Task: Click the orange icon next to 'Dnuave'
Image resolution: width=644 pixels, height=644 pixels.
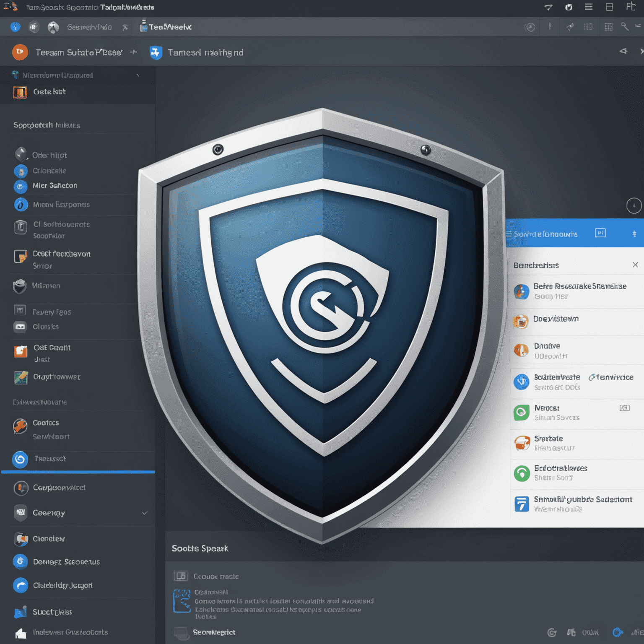Action: [521, 350]
